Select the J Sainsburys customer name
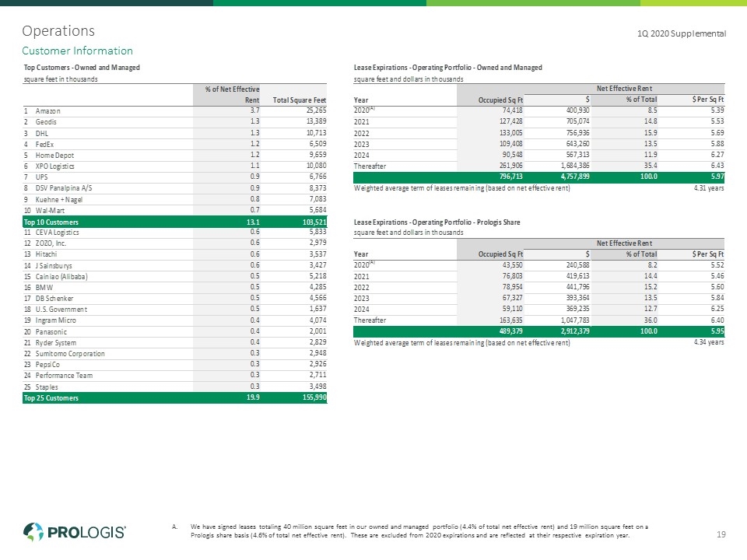 coord(54,266)
